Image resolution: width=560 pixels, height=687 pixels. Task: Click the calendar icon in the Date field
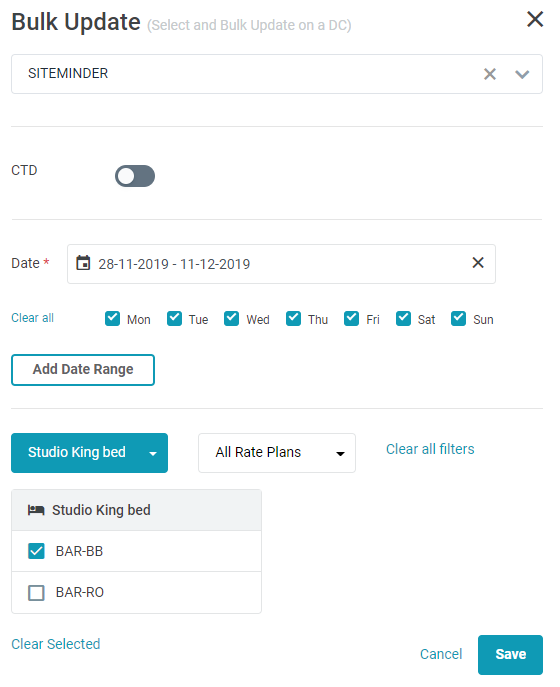point(83,263)
